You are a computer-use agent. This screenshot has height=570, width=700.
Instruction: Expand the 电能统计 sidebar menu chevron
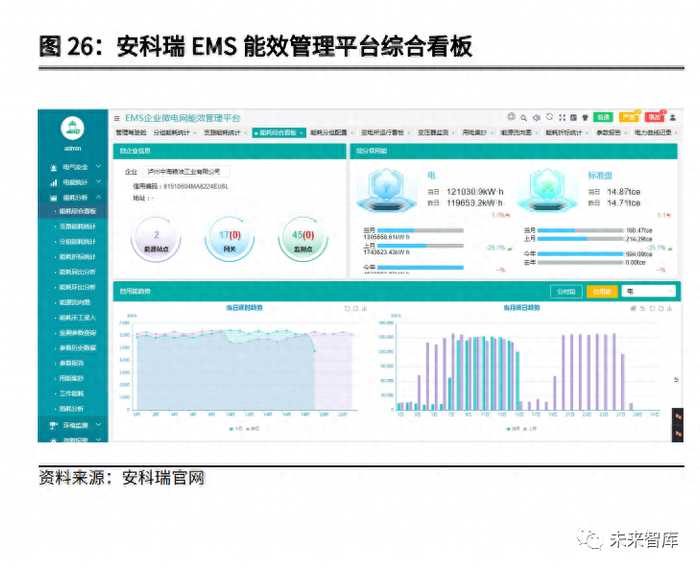pyautogui.click(x=99, y=182)
